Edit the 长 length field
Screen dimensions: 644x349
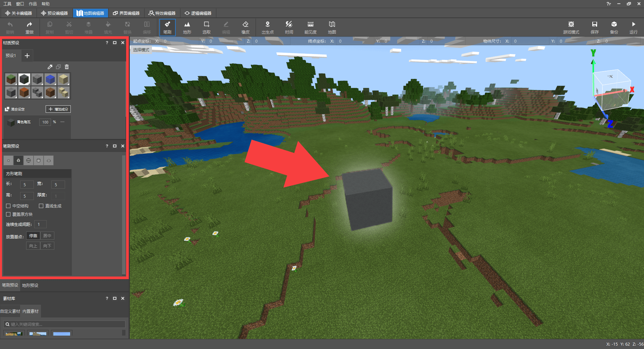26,185
